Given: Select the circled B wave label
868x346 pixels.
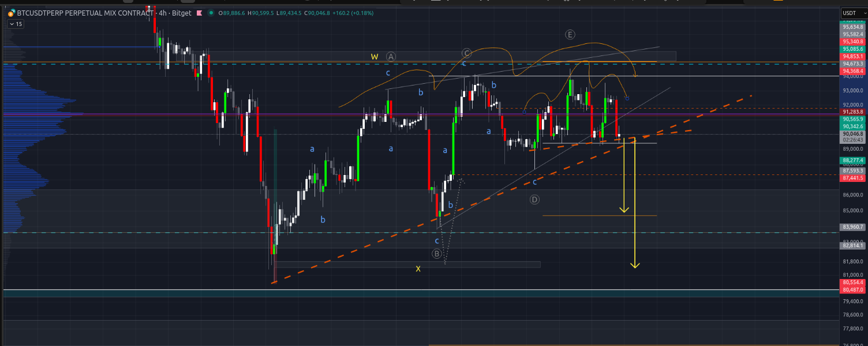Looking at the screenshot, I should coord(437,254).
